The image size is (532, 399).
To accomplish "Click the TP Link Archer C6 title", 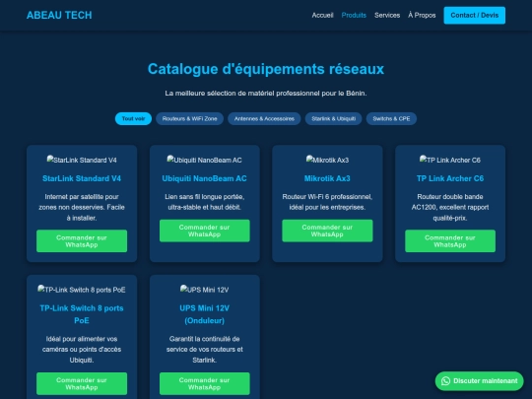I will (x=450, y=178).
